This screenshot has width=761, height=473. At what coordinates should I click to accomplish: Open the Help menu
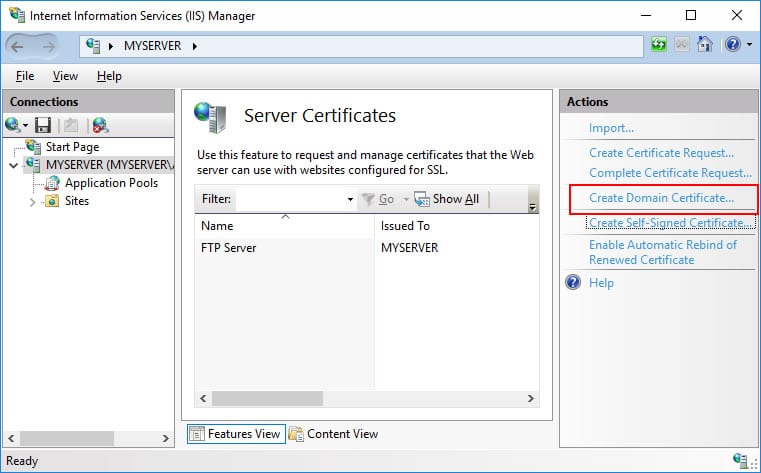[109, 76]
